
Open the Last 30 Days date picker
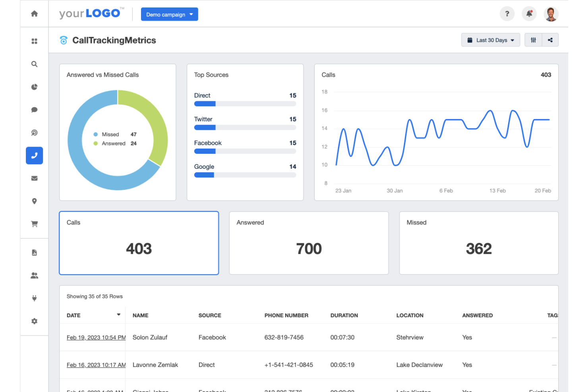pos(490,40)
